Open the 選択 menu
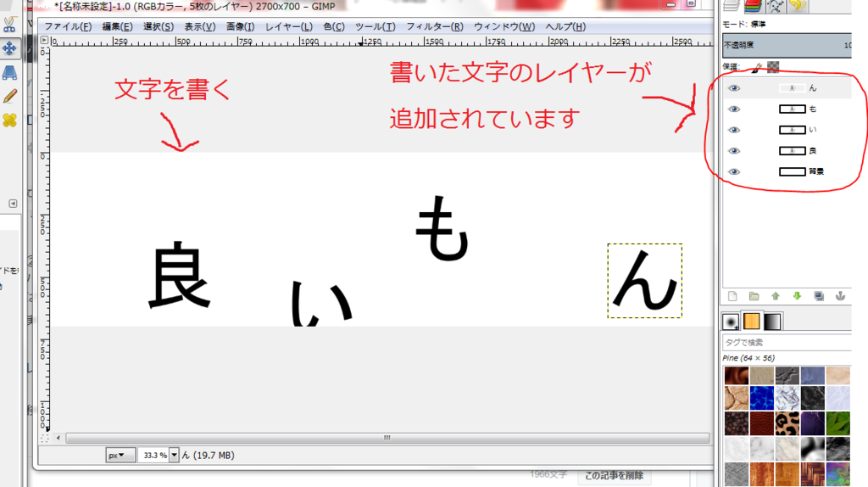This screenshot has width=868, height=487. point(159,26)
